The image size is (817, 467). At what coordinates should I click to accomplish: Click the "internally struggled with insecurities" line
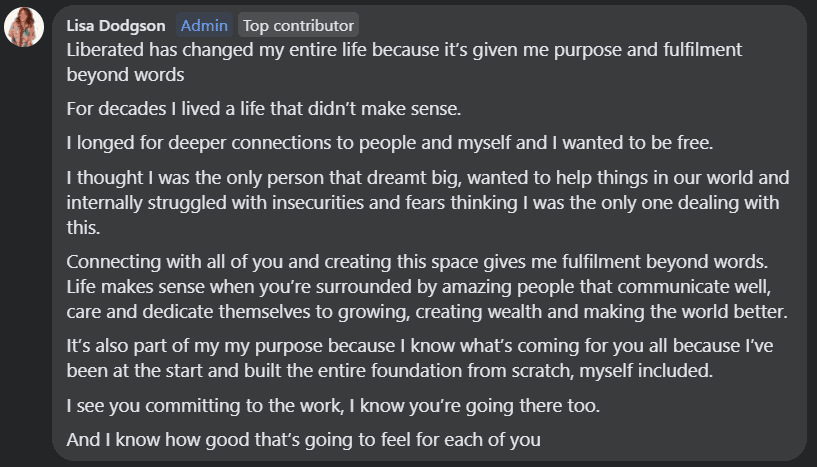[427, 201]
